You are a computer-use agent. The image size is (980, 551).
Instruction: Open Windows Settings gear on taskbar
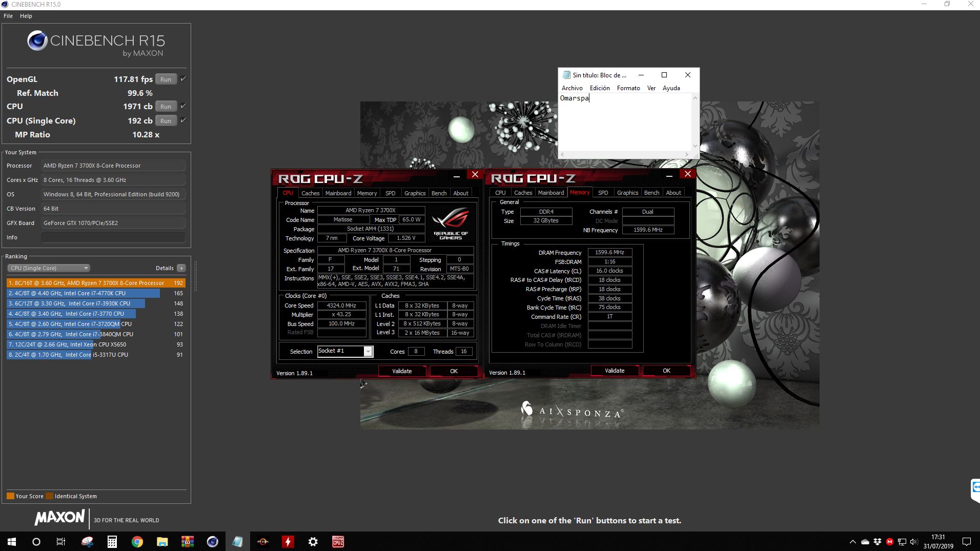(313, 541)
